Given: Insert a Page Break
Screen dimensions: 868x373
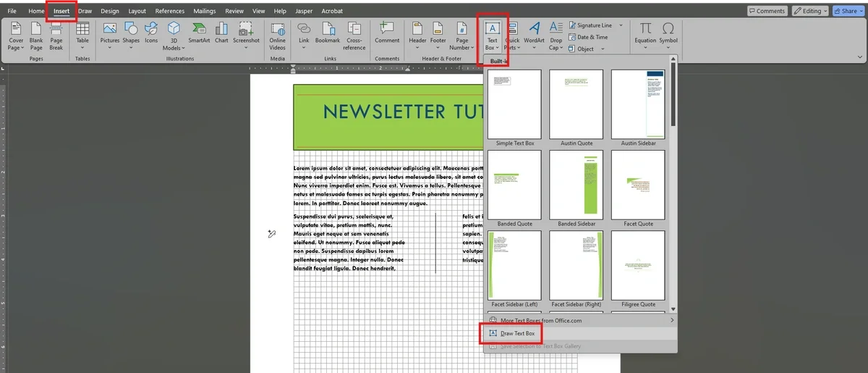Looking at the screenshot, I should pyautogui.click(x=56, y=35).
